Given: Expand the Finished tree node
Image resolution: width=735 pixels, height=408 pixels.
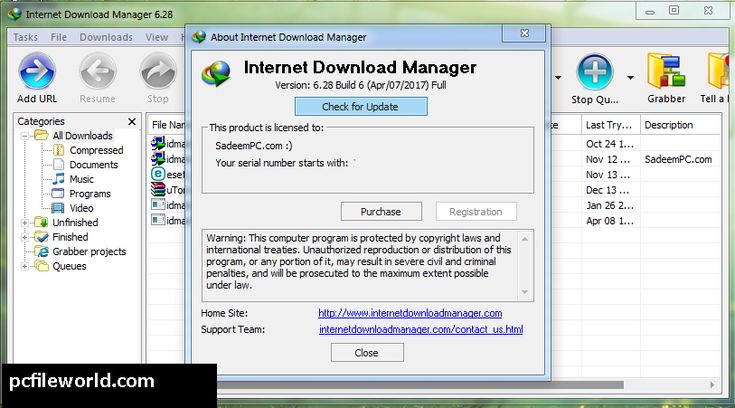Looking at the screenshot, I should (x=25, y=237).
